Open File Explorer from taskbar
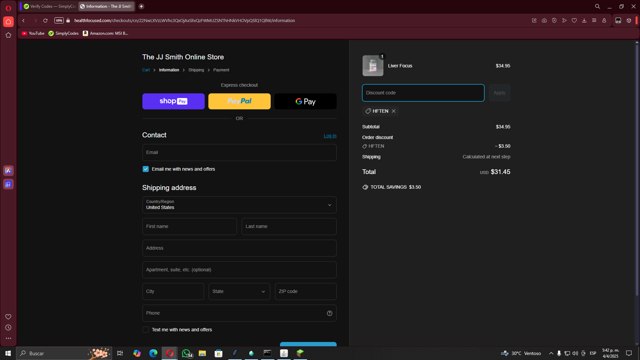This screenshot has width=640, height=360. coord(202,353)
